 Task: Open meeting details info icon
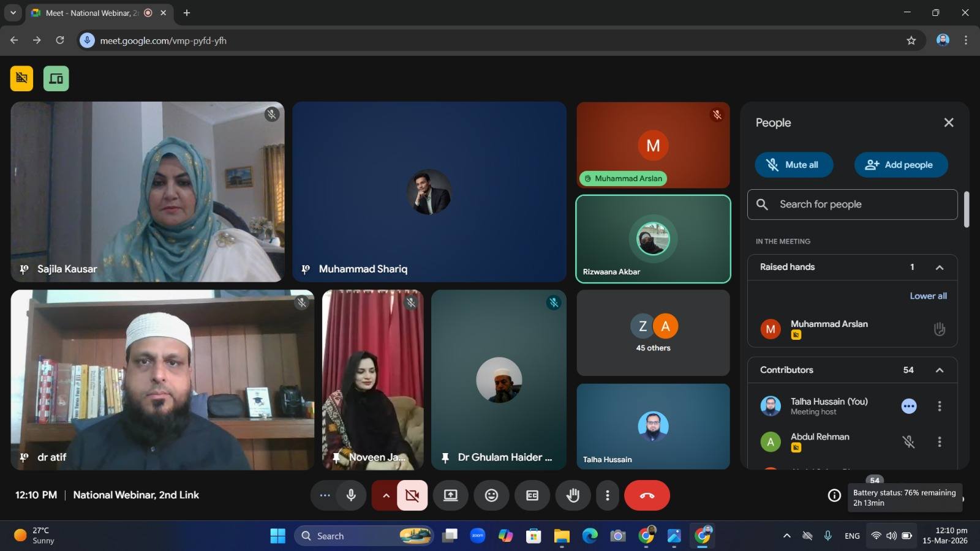834,495
